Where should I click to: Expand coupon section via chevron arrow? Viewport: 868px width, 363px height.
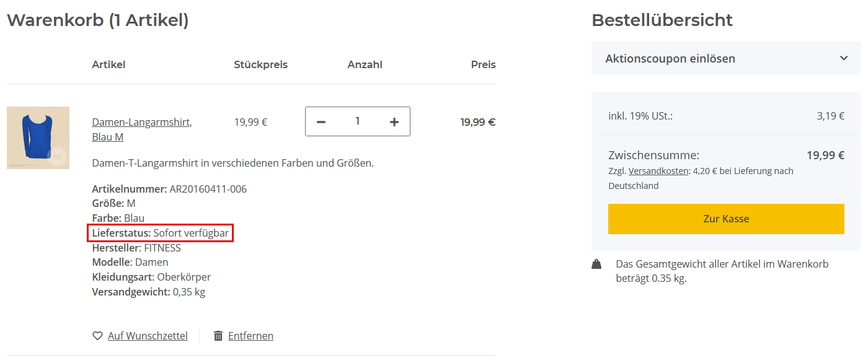click(844, 58)
